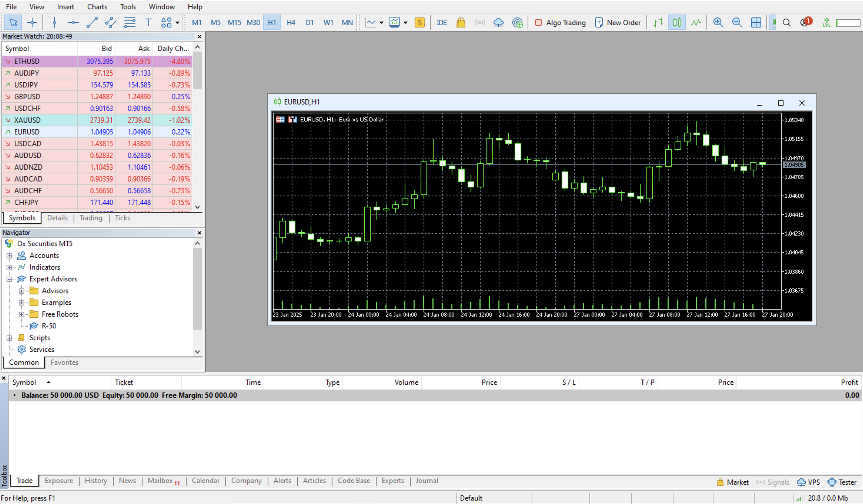Click Market Watch scrollbar down arrow
This screenshot has height=504, width=863.
tap(197, 207)
